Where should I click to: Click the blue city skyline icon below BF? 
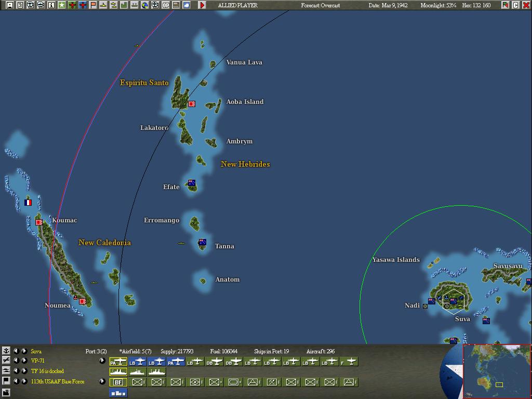(x=118, y=393)
